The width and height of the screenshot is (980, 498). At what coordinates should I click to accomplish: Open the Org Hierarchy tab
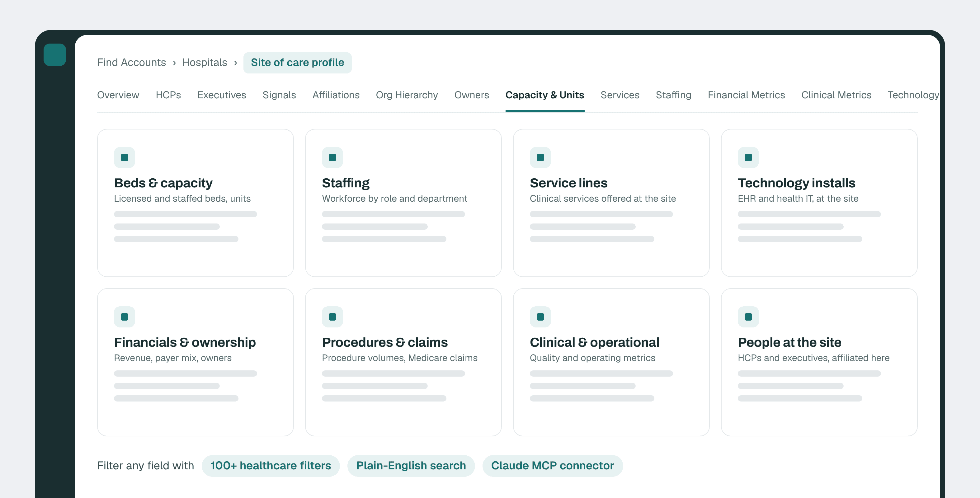[407, 95]
